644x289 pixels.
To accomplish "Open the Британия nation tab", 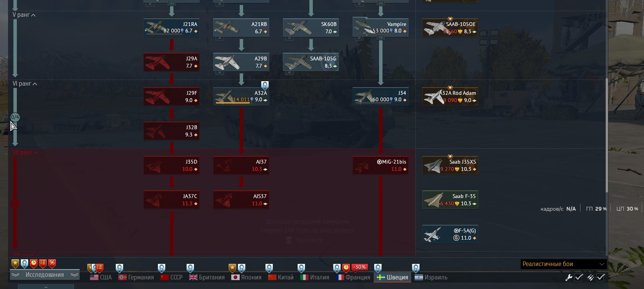I will 207,278.
